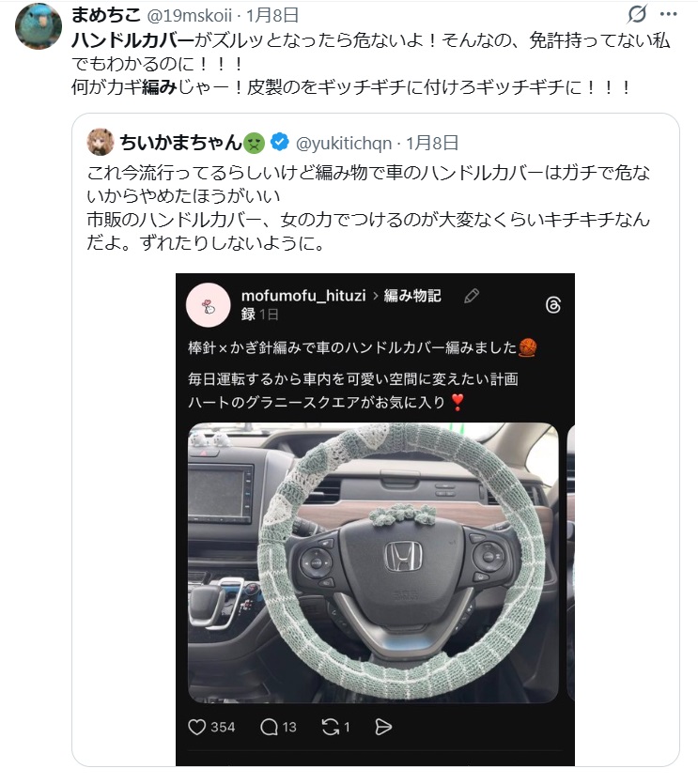
Task: Like the embedded post with heart icon
Action: pyautogui.click(x=196, y=727)
